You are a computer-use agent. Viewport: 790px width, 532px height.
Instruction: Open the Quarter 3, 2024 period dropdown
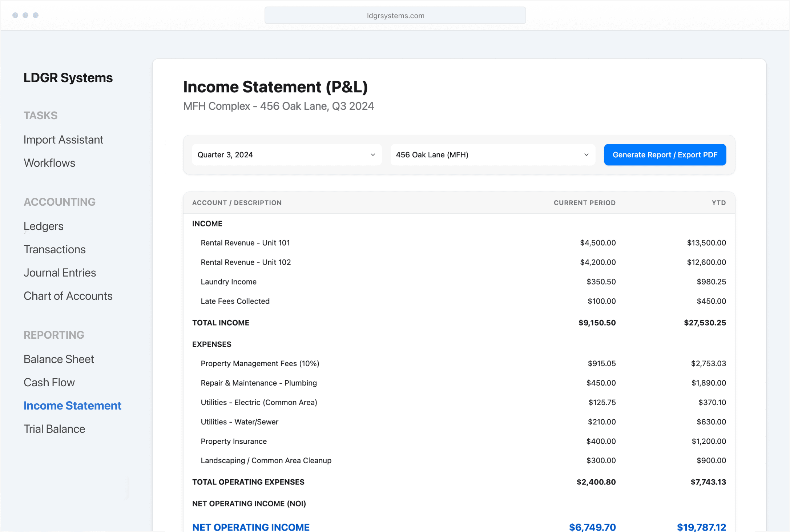pyautogui.click(x=286, y=155)
